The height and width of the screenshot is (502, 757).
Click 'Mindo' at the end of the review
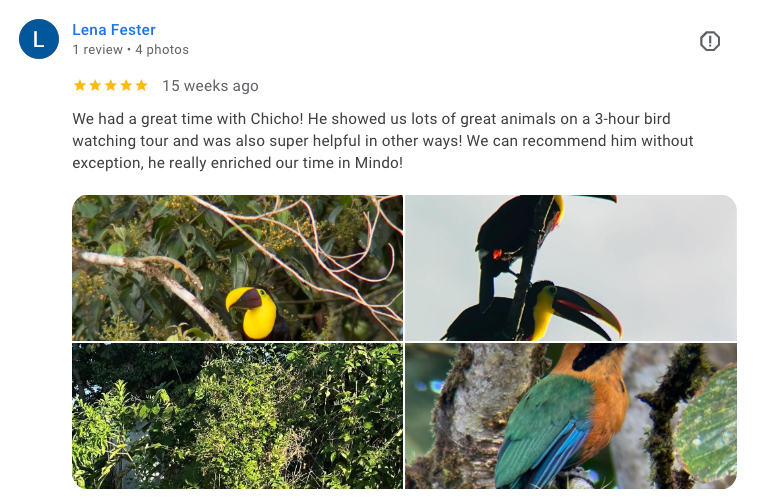click(x=377, y=162)
